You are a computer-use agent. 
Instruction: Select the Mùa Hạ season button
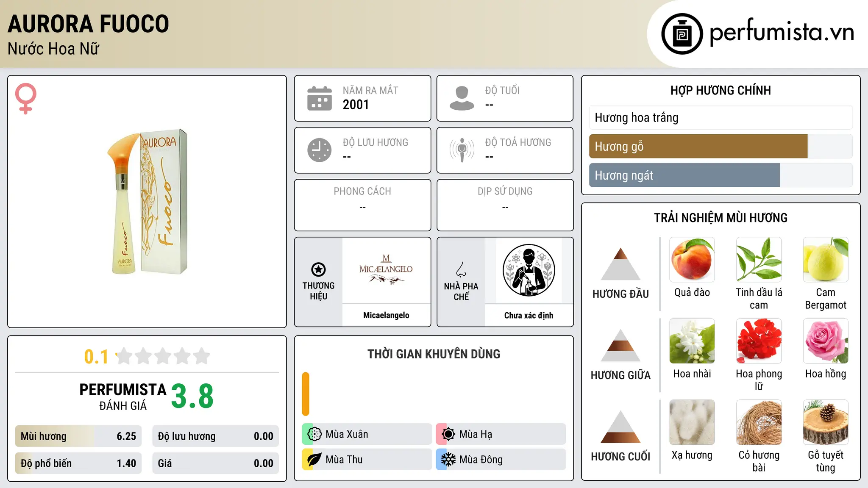point(501,434)
